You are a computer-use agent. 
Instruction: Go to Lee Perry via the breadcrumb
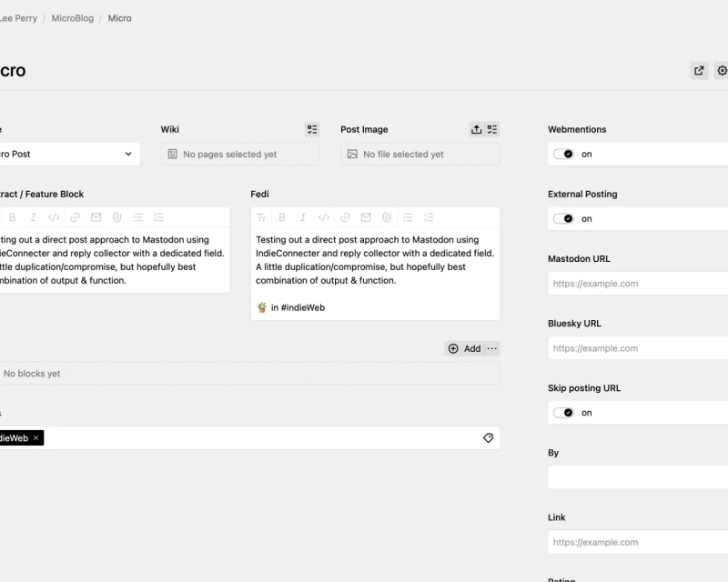(20, 17)
